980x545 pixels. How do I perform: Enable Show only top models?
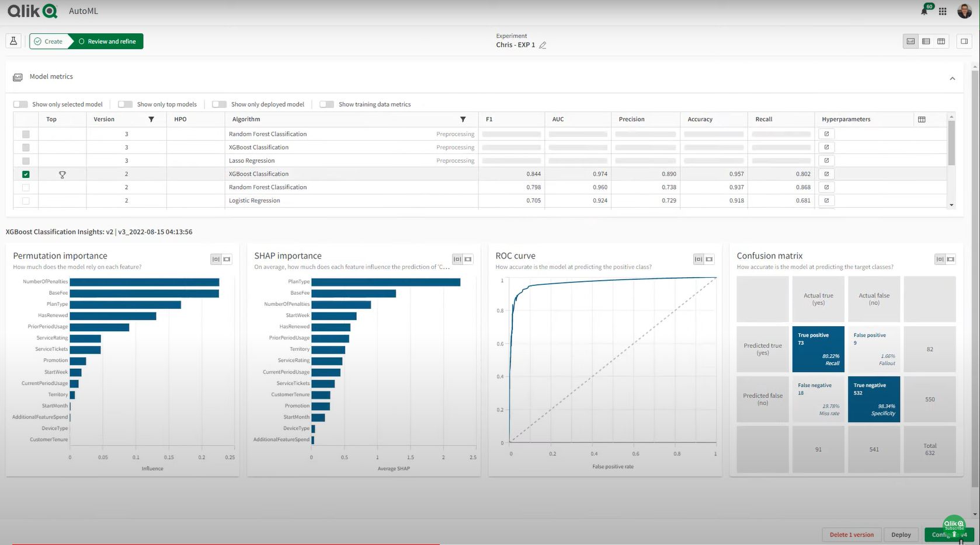[125, 104]
